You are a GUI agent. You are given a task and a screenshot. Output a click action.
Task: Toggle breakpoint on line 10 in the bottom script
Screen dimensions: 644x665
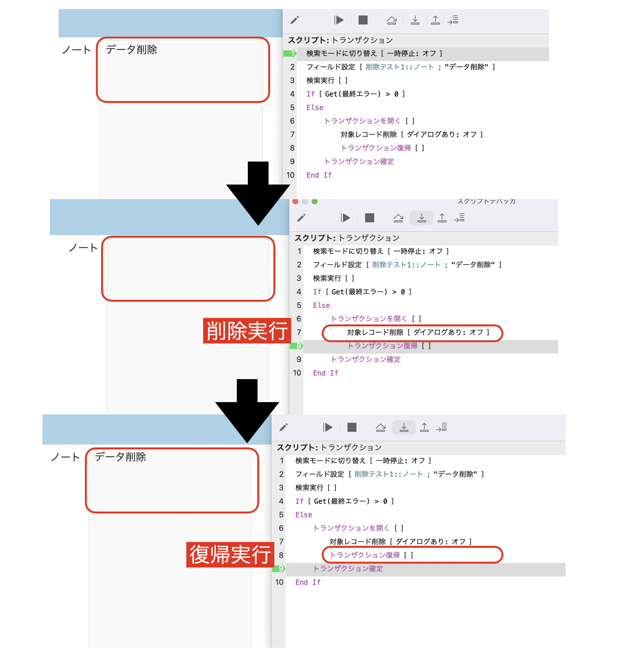click(279, 582)
